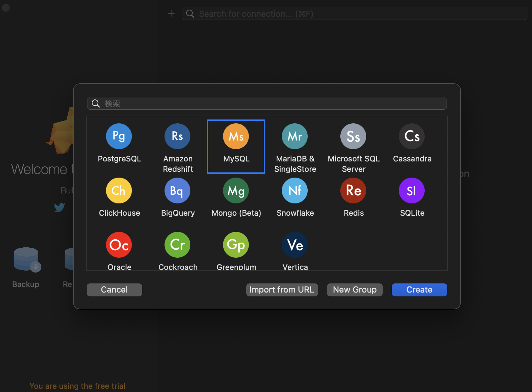Image resolution: width=532 pixels, height=392 pixels.
Task: Click the plus icon to add connection
Action: 171,14
